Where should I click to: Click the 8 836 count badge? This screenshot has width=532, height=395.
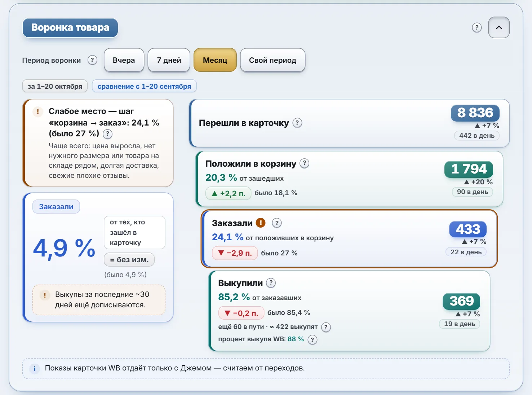475,113
